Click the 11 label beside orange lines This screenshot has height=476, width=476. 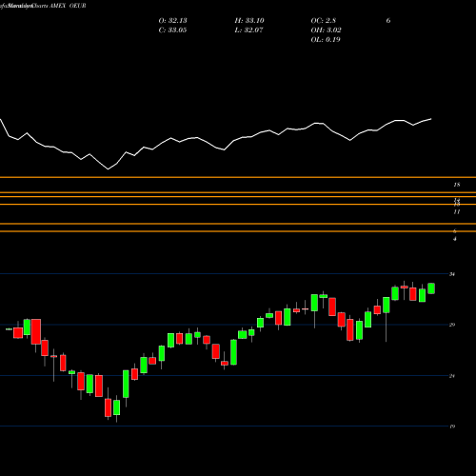pyautogui.click(x=457, y=211)
